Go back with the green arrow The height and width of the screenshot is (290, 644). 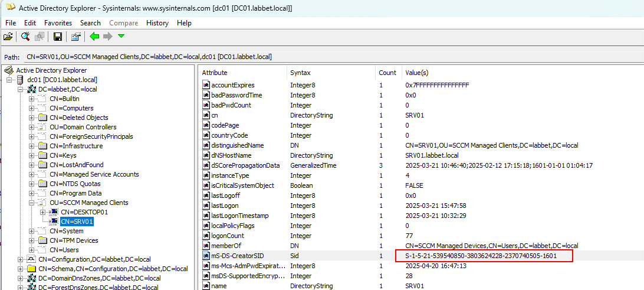point(94,37)
